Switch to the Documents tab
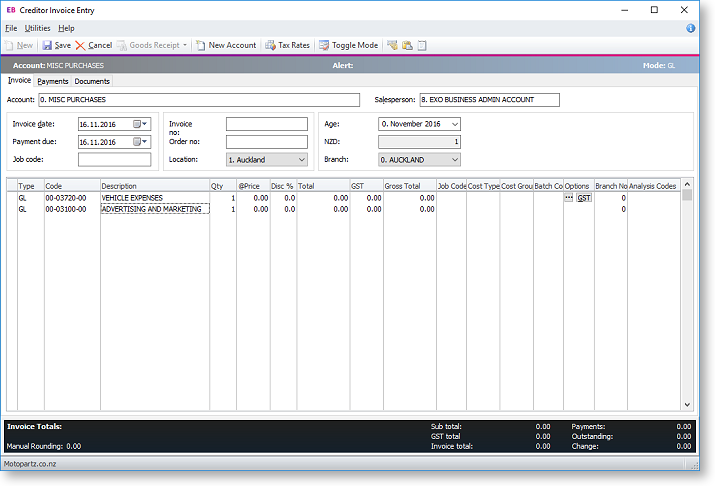Screen dimensions: 715x486 click(92, 81)
